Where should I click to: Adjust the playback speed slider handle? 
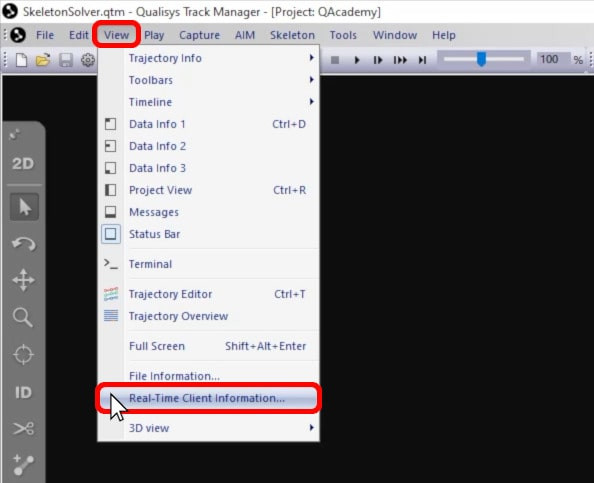point(481,59)
